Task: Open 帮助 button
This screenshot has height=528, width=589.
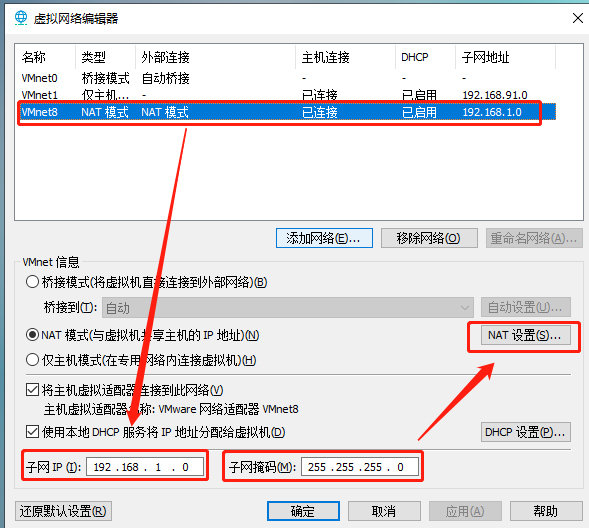Action: [x=546, y=511]
